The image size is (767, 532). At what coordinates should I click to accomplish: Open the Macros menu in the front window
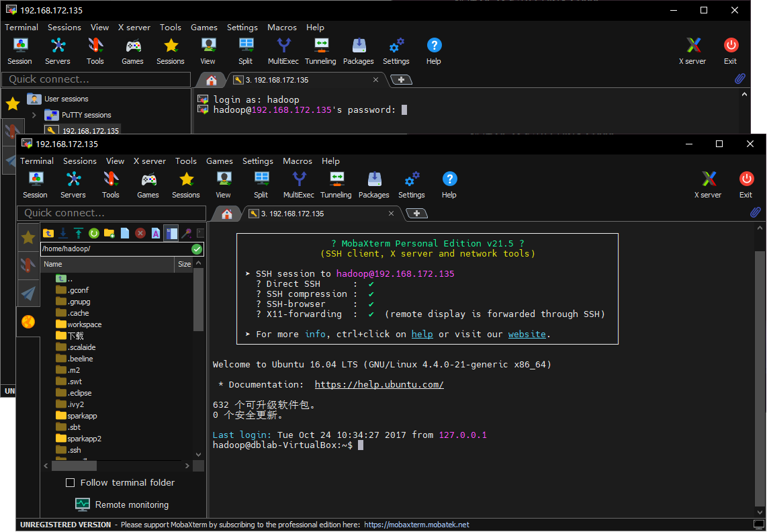tap(298, 161)
